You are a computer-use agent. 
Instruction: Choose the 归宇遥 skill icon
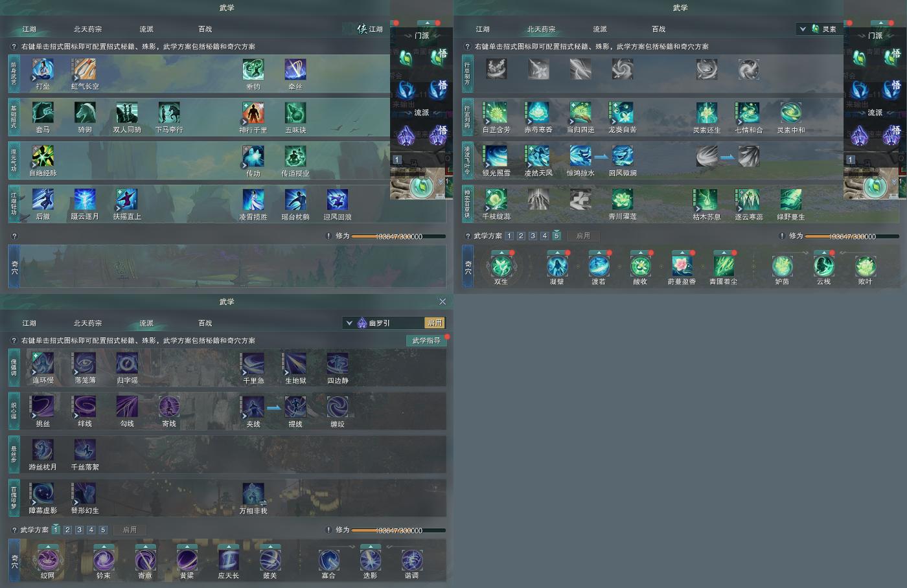127,363
